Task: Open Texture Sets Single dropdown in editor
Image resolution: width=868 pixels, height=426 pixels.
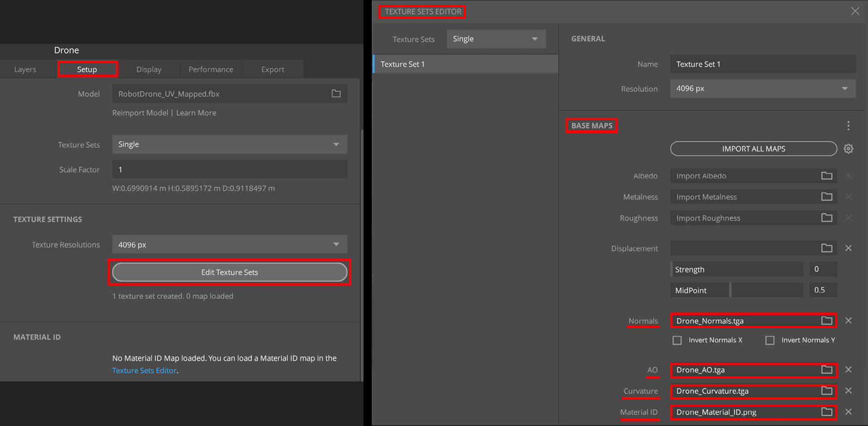Action: [x=496, y=39]
